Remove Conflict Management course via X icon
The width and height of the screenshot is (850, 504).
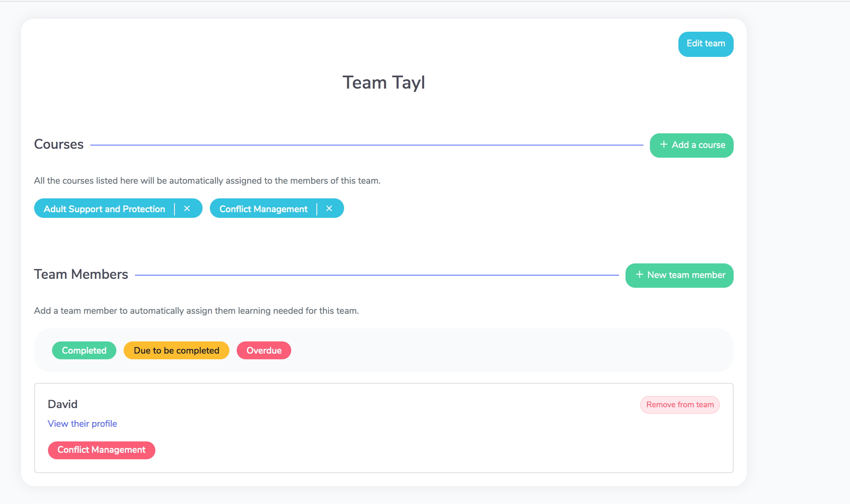point(329,209)
